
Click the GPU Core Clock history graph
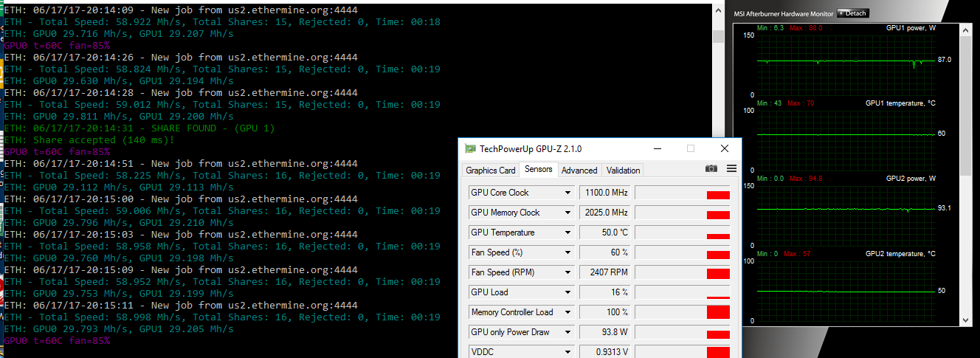point(683,193)
